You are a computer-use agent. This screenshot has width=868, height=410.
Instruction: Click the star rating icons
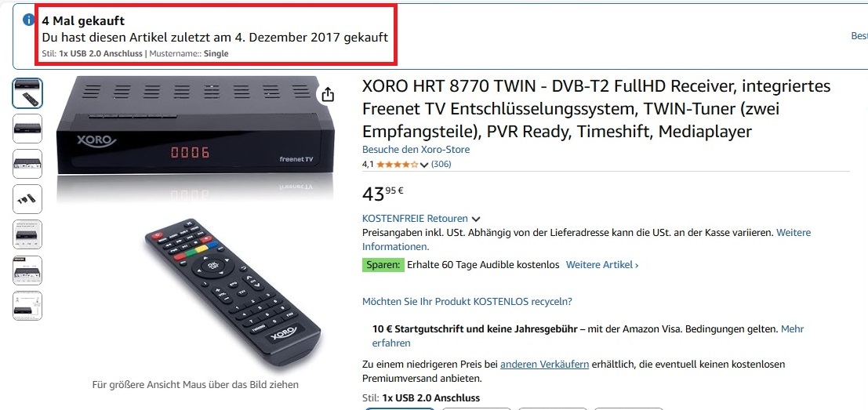pyautogui.click(x=398, y=165)
